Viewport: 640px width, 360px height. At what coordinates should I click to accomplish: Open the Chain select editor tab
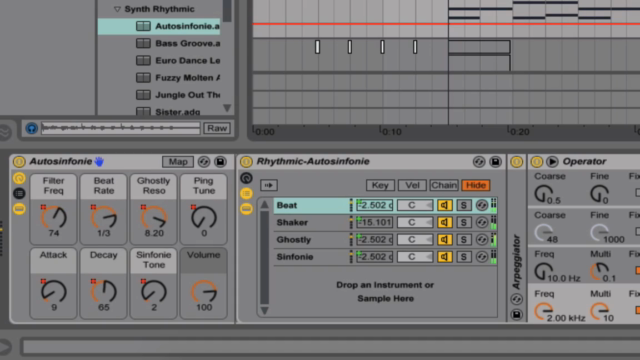[x=444, y=185]
